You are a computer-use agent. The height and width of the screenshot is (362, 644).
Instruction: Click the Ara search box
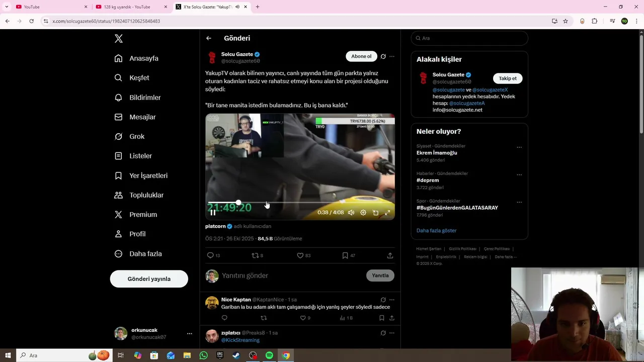pos(469,38)
